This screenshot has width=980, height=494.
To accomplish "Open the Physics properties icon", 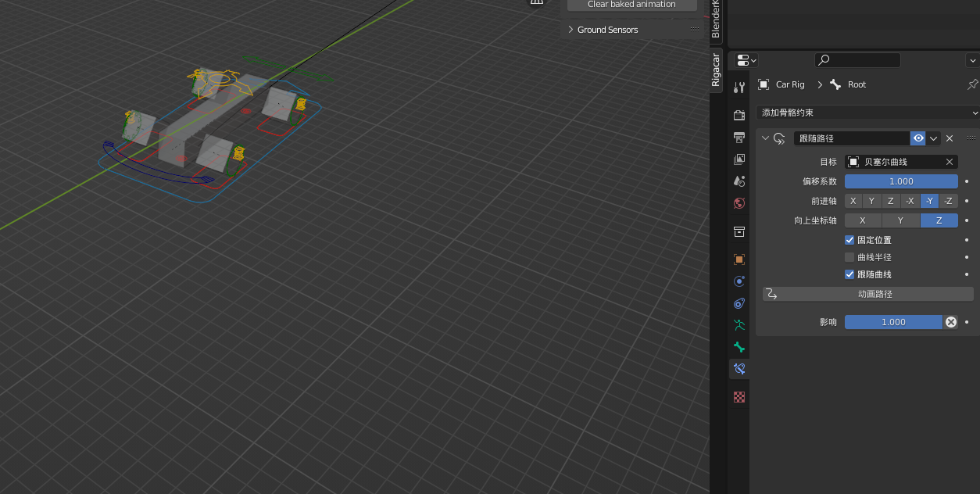I will tap(739, 281).
